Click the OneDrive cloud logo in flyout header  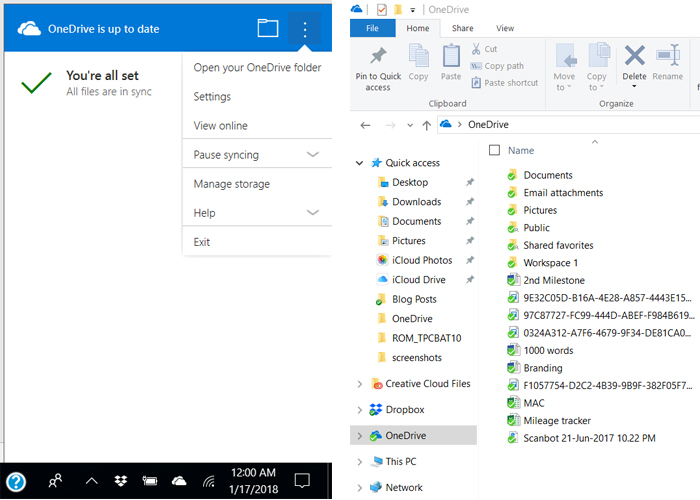click(x=29, y=29)
